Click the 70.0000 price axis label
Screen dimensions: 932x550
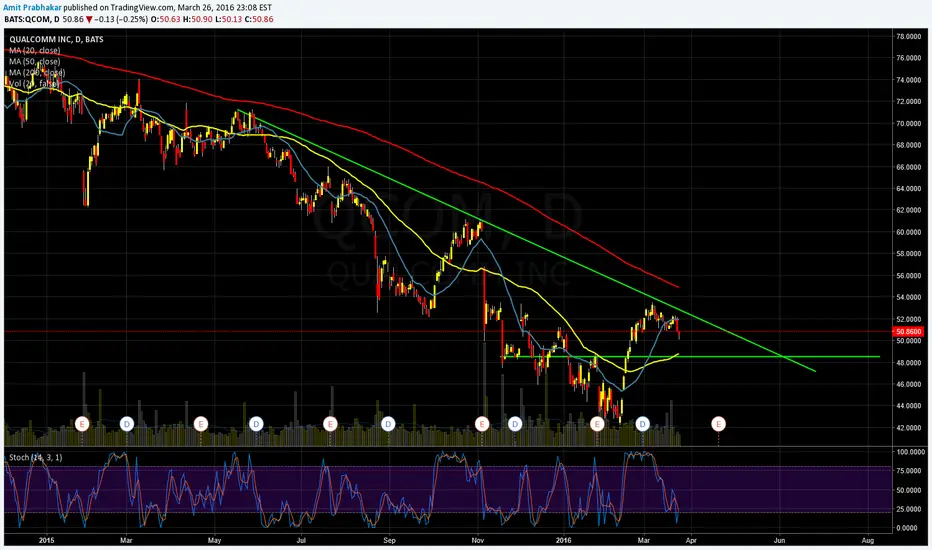click(x=909, y=124)
